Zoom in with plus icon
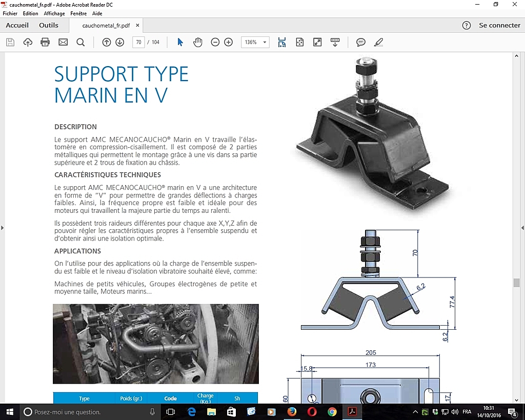This screenshot has width=525, height=420. [x=228, y=42]
